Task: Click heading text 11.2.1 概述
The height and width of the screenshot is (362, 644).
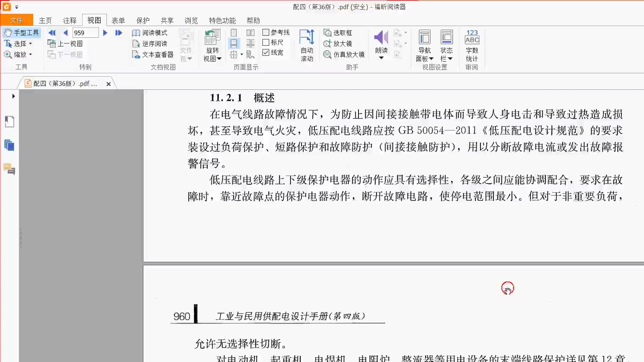Action: [242, 98]
